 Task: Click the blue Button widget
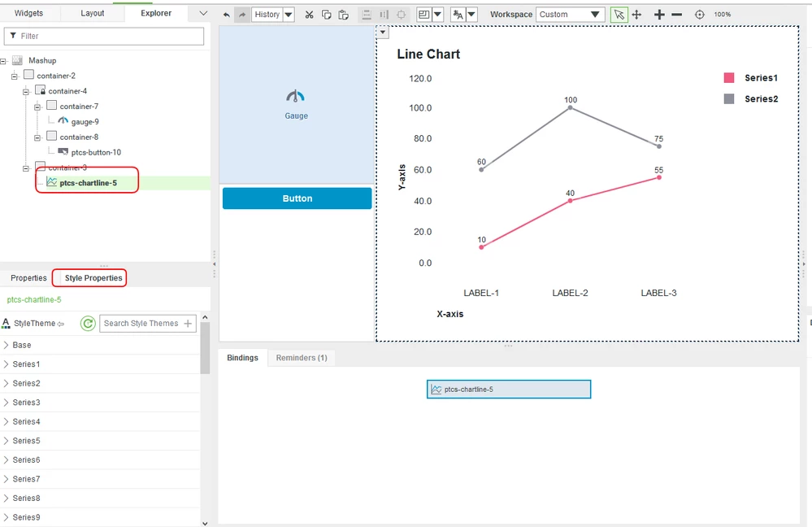tap(297, 198)
